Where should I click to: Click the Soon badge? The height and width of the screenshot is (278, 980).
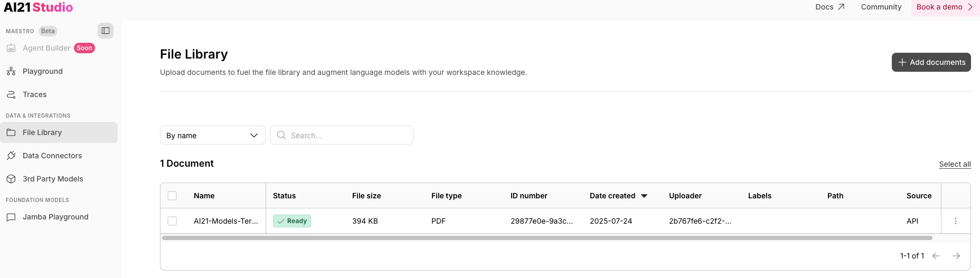[84, 48]
